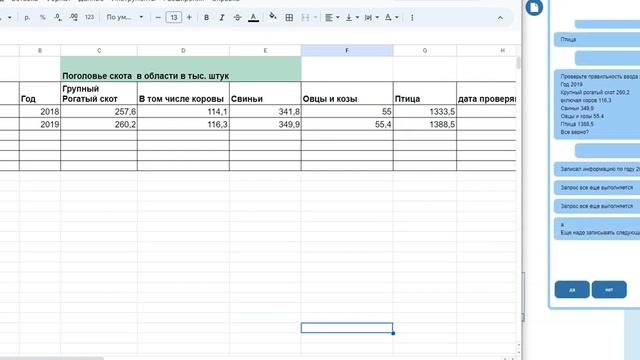Viewport: 640px width, 360px height.
Task: Select the cell with value 257,6
Action: (x=99, y=111)
